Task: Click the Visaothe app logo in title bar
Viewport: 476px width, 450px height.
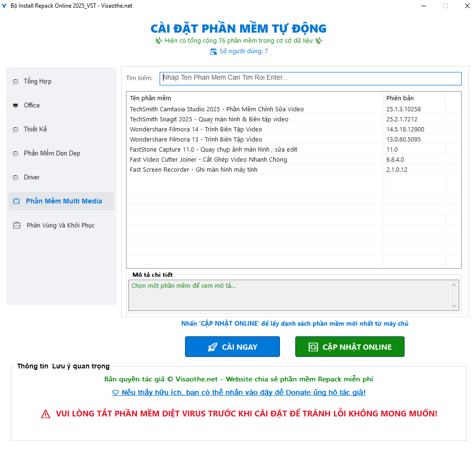Action: pyautogui.click(x=4, y=6)
